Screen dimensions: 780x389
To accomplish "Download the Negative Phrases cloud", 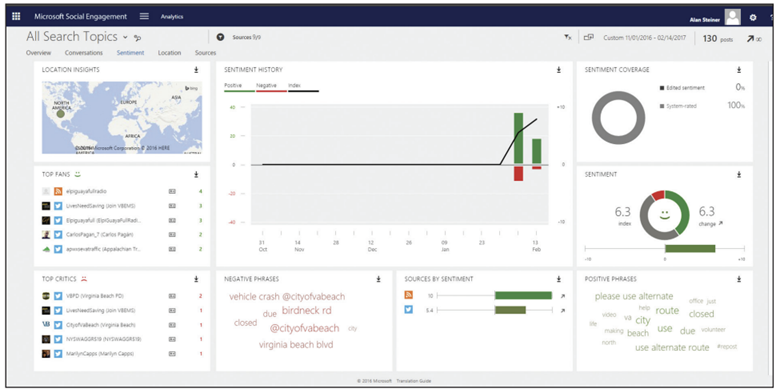I will point(378,279).
